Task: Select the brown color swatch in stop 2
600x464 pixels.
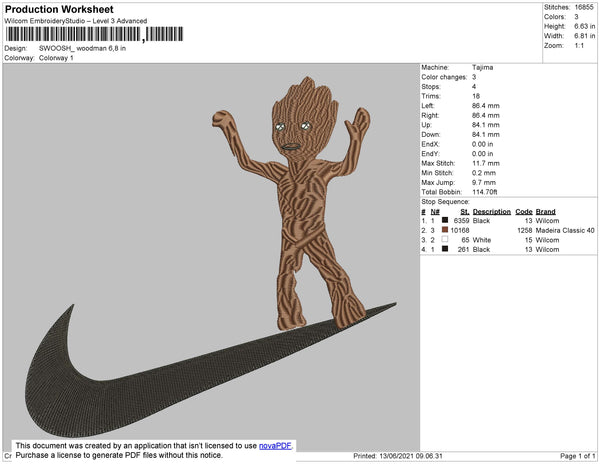Action: [x=445, y=230]
